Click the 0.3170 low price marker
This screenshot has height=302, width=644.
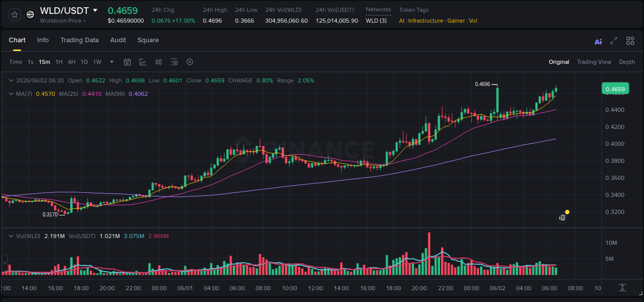pos(50,214)
